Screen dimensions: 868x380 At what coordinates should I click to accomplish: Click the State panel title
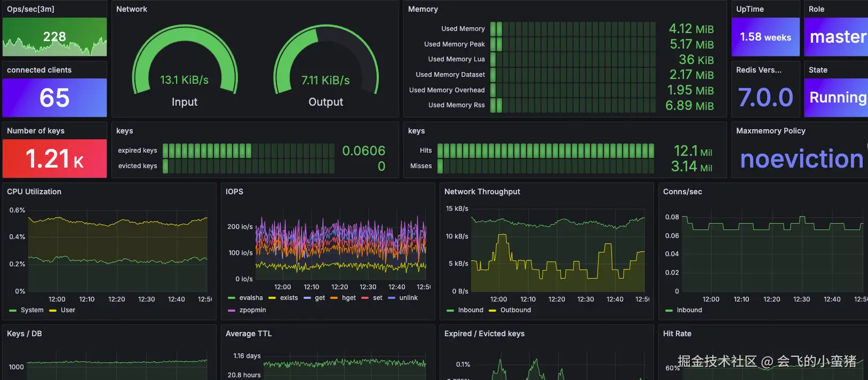click(818, 70)
